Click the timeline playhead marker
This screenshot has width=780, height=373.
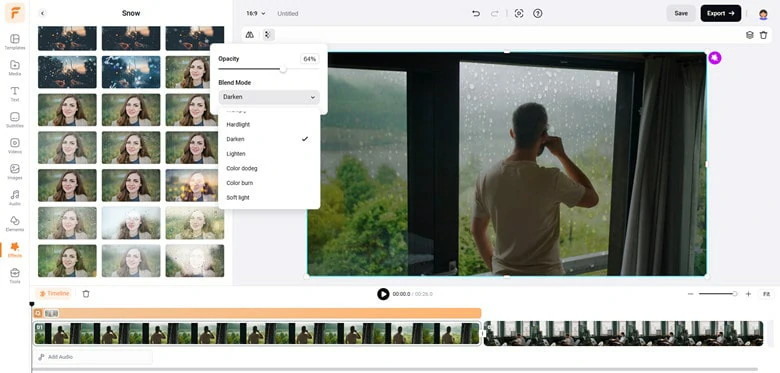(32, 304)
